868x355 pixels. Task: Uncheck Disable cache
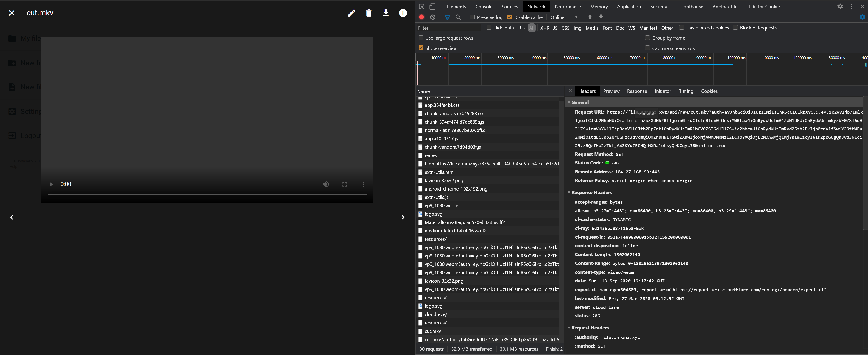509,17
